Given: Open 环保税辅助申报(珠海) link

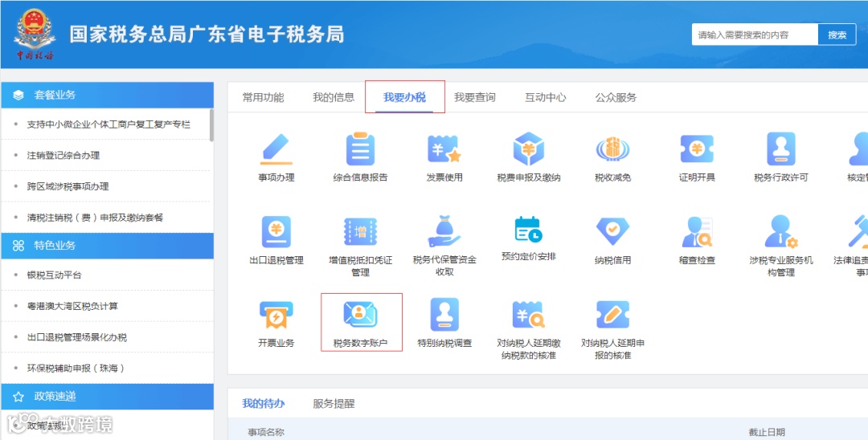Looking at the screenshot, I should coord(76,369).
